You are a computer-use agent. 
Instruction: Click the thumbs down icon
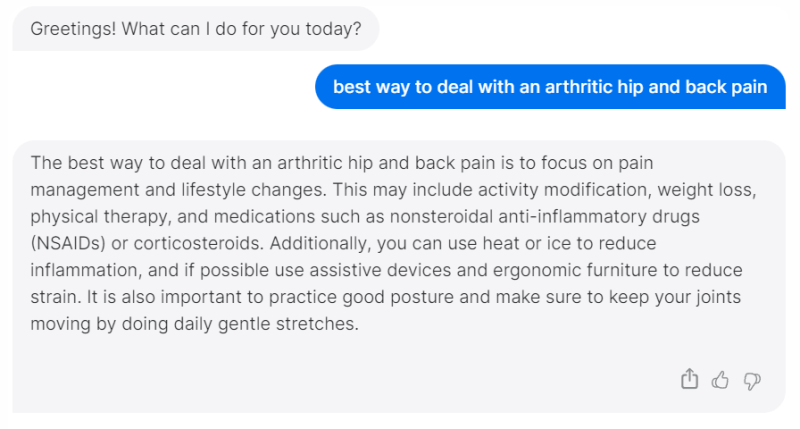[752, 379]
